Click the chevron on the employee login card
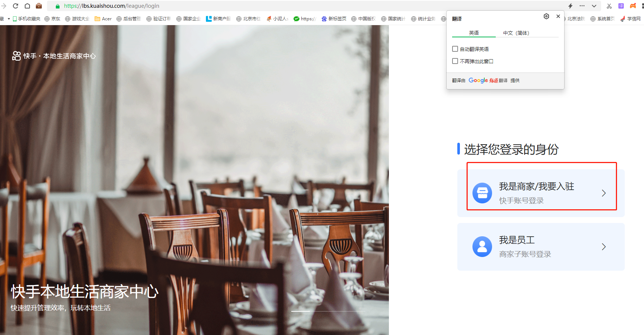 click(x=604, y=247)
